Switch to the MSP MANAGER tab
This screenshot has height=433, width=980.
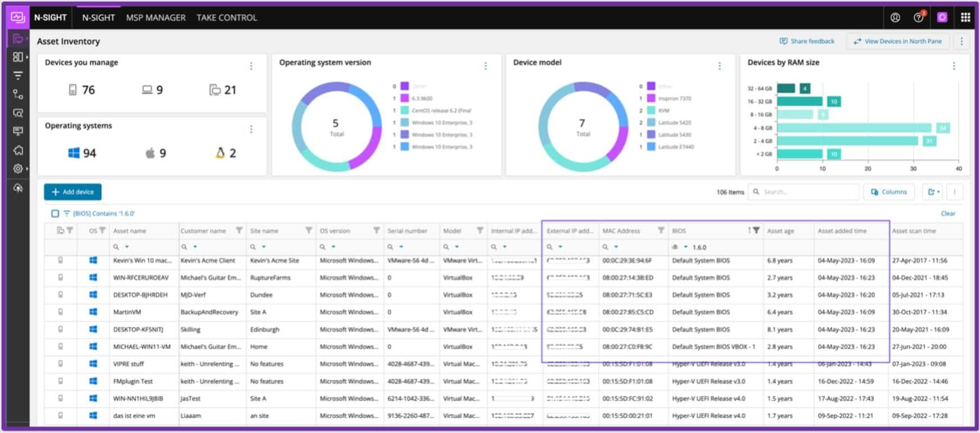point(156,17)
